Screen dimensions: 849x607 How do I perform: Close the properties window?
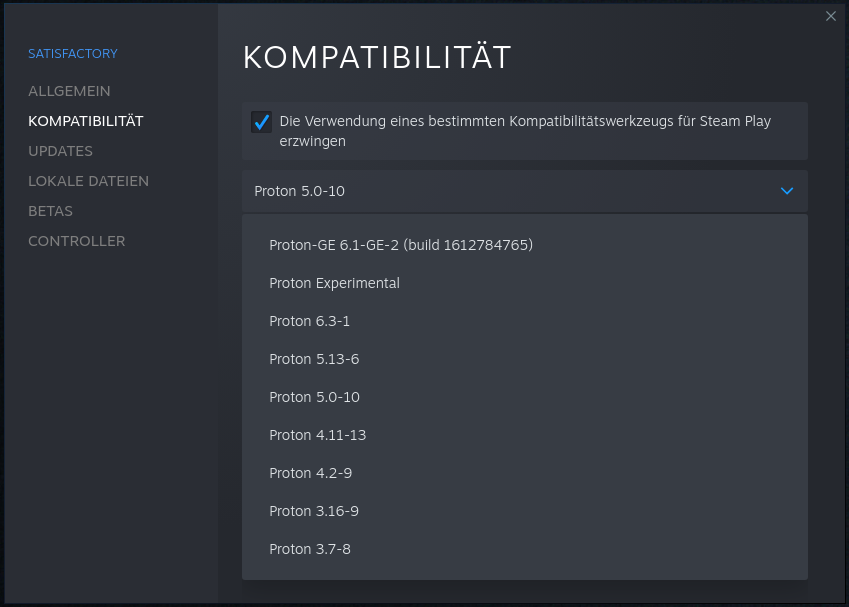pyautogui.click(x=830, y=17)
